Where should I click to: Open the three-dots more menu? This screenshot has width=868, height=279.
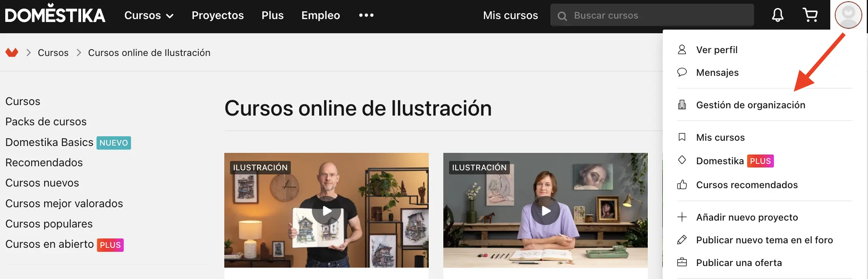pyautogui.click(x=366, y=15)
